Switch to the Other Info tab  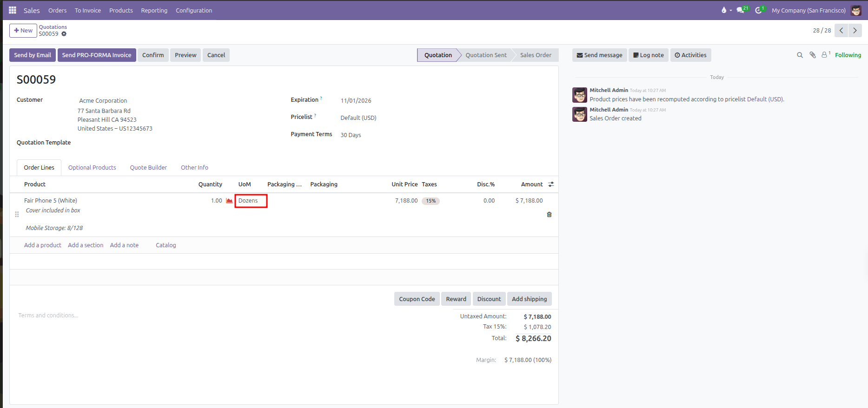coord(194,168)
